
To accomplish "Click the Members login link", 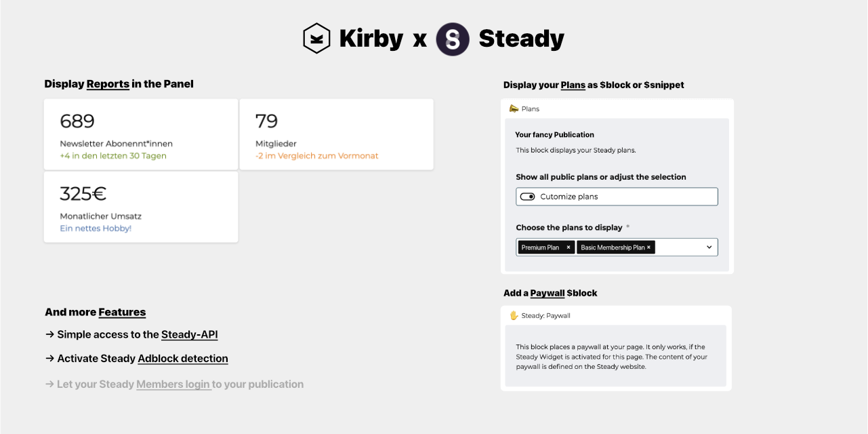I will point(173,384).
